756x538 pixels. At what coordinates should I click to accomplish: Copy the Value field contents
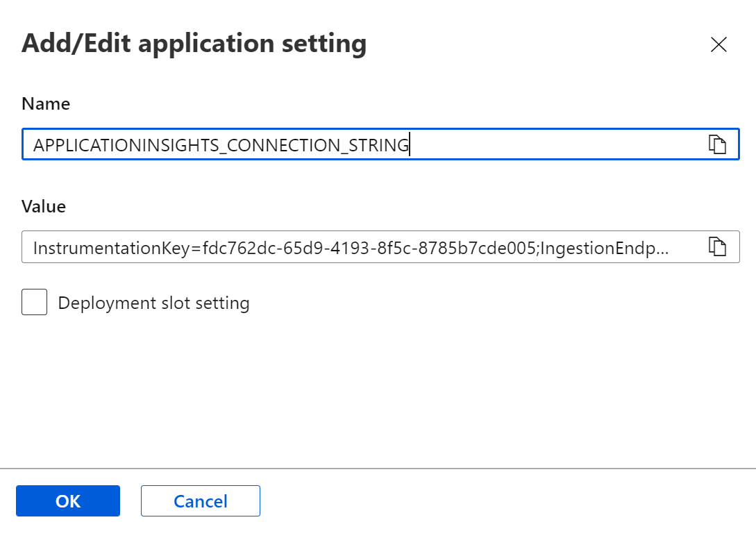(717, 246)
